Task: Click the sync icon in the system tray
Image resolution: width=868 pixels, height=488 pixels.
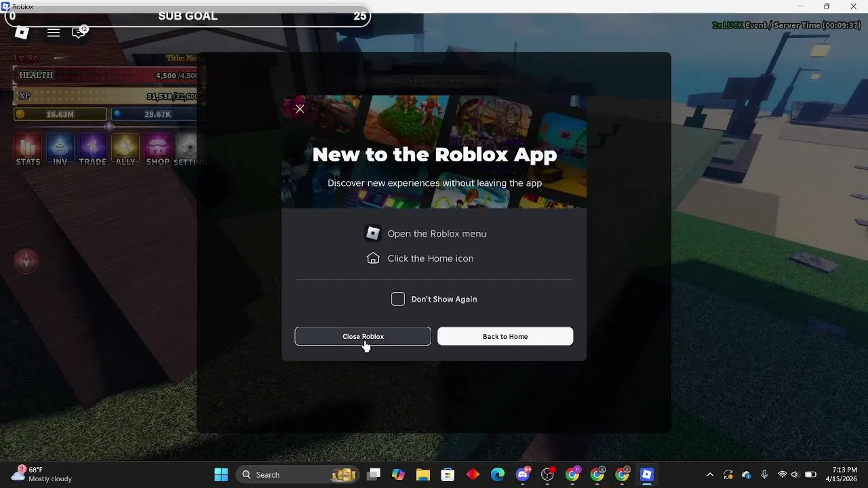Action: click(x=728, y=474)
